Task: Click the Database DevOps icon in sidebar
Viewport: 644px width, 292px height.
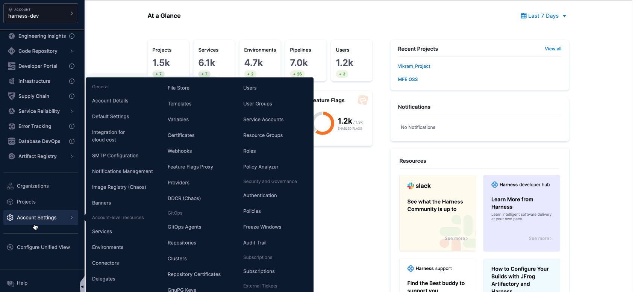Action: pyautogui.click(x=12, y=141)
